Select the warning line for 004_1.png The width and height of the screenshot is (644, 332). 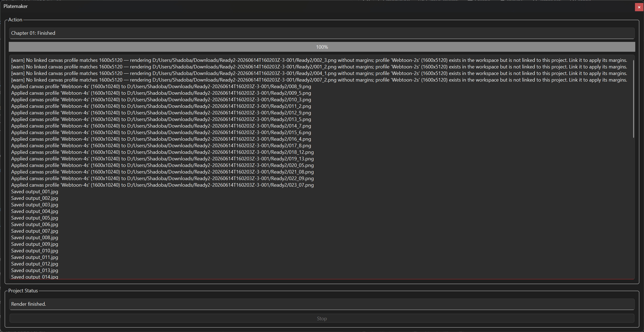click(x=319, y=73)
